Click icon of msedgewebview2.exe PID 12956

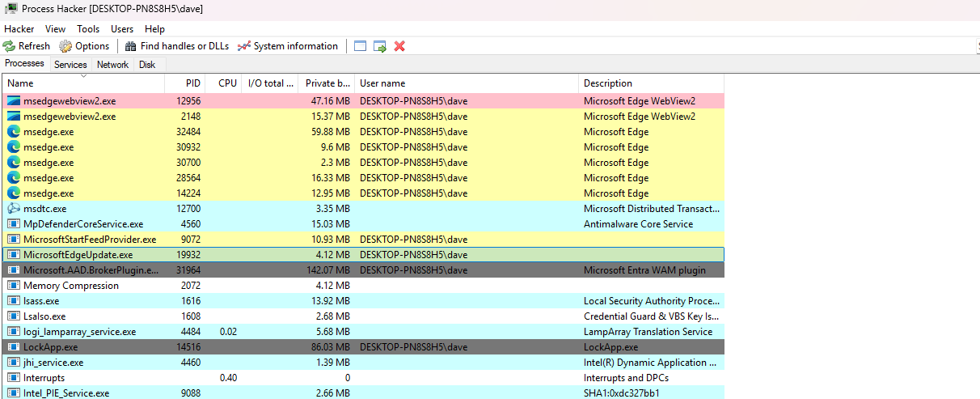click(x=14, y=101)
